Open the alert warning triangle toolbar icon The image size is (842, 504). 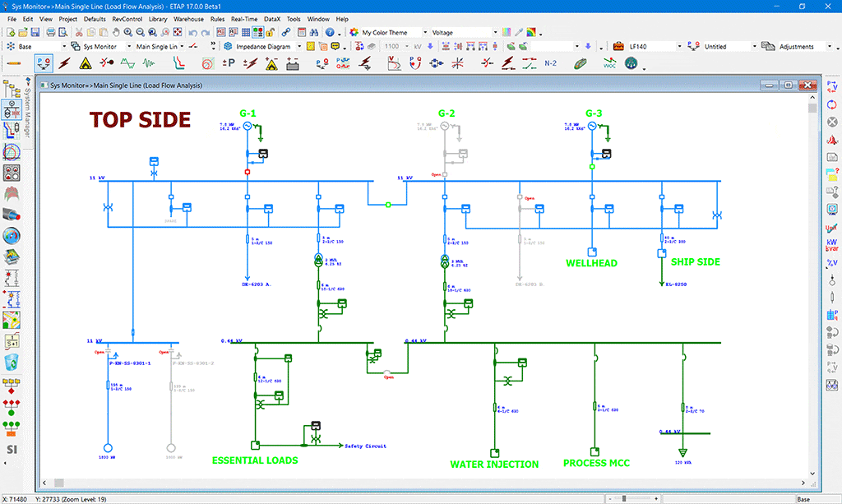point(86,63)
